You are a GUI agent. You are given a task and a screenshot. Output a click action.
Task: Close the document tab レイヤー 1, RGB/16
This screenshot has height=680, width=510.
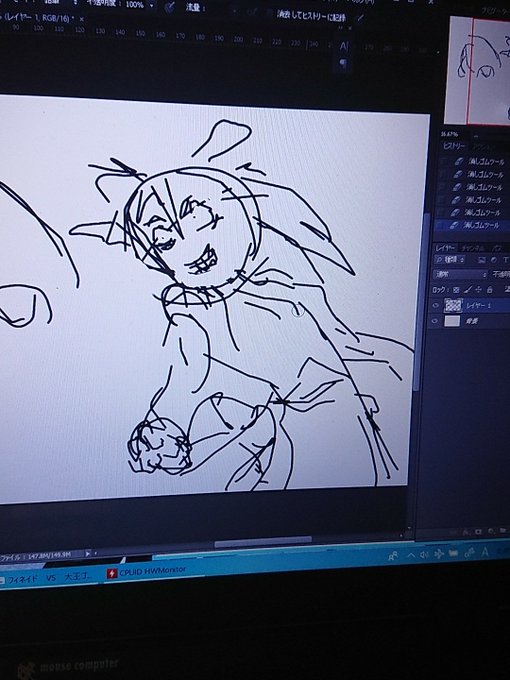point(81,20)
